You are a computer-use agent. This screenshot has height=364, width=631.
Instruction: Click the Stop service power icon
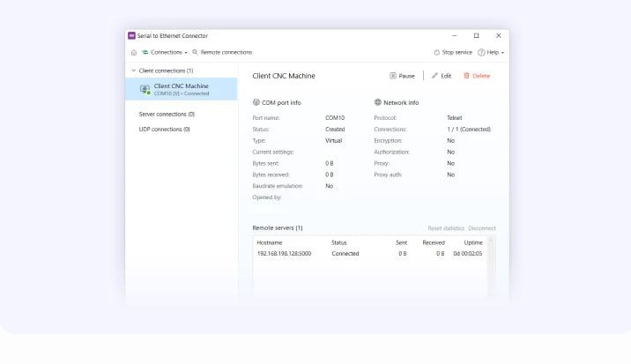436,52
